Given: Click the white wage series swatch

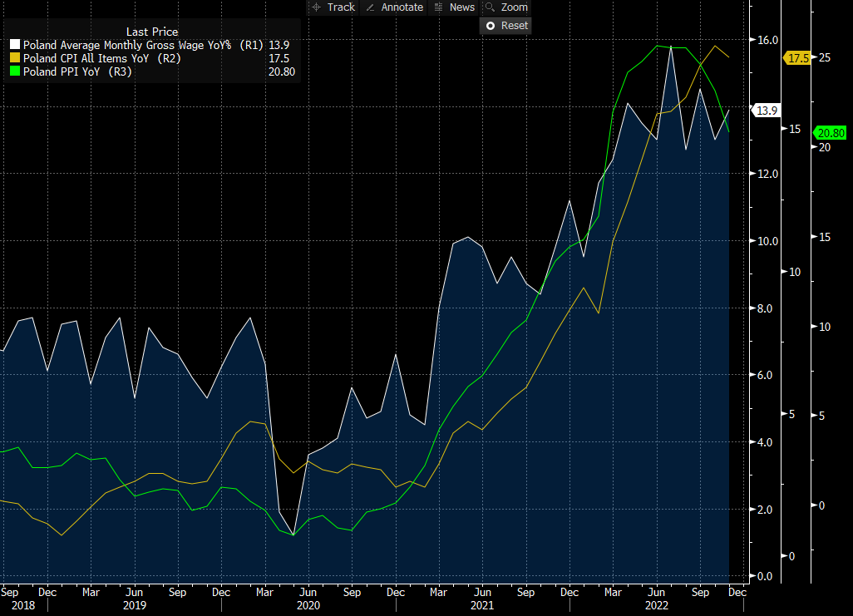Looking at the screenshot, I should coord(15,45).
